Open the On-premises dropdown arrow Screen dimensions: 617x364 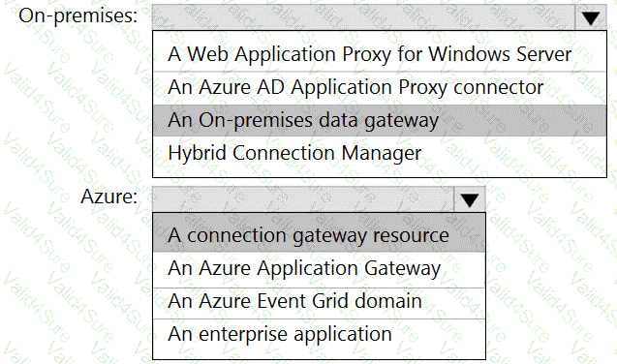coord(591,17)
